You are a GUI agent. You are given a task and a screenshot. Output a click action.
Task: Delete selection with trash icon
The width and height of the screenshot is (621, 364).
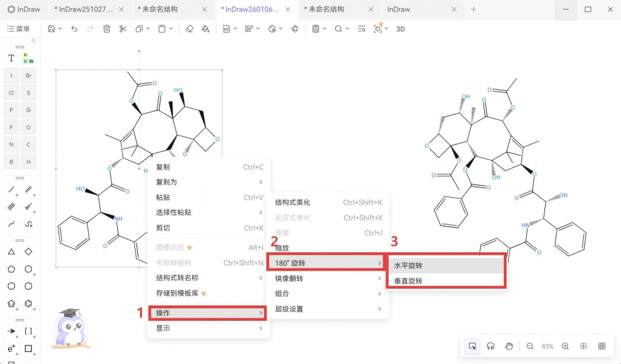(x=106, y=29)
